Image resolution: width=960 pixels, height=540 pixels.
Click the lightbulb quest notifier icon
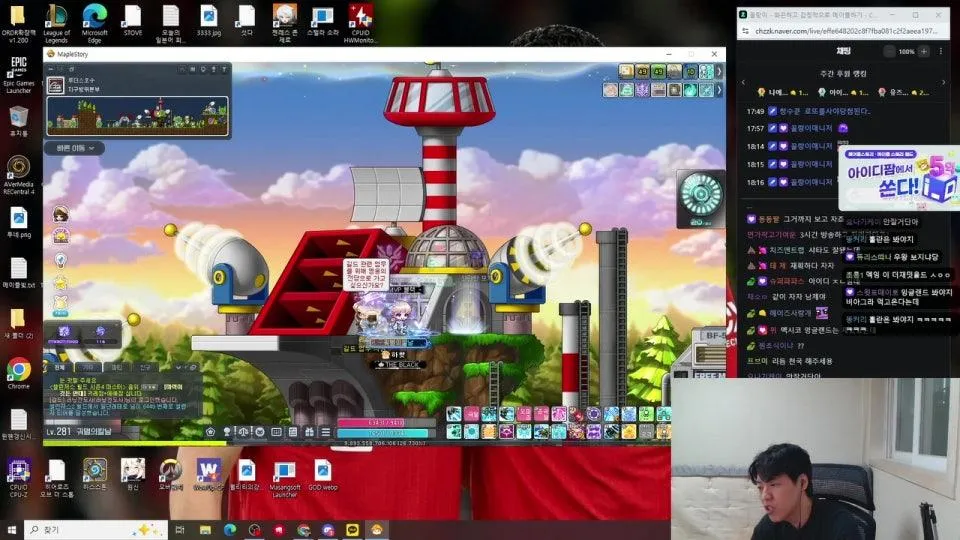coord(61,260)
